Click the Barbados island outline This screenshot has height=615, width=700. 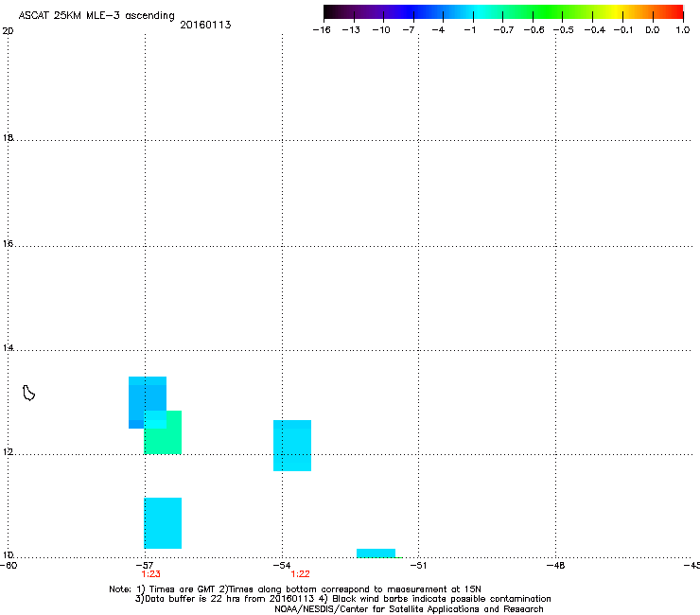click(28, 393)
